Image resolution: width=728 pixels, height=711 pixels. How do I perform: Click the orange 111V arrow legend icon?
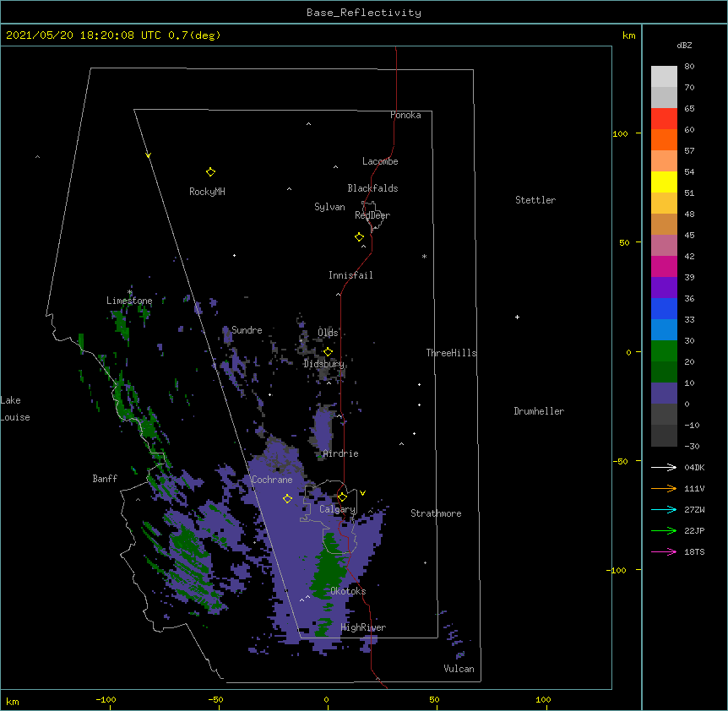tap(664, 488)
